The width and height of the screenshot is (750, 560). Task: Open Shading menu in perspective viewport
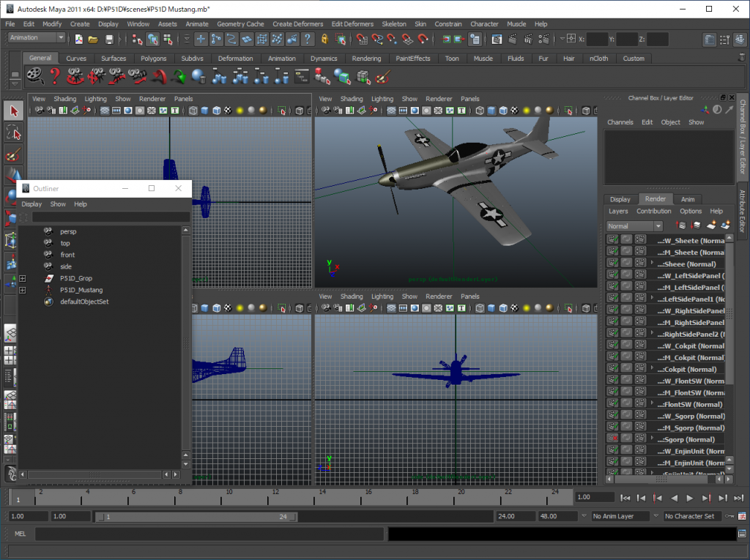(352, 99)
